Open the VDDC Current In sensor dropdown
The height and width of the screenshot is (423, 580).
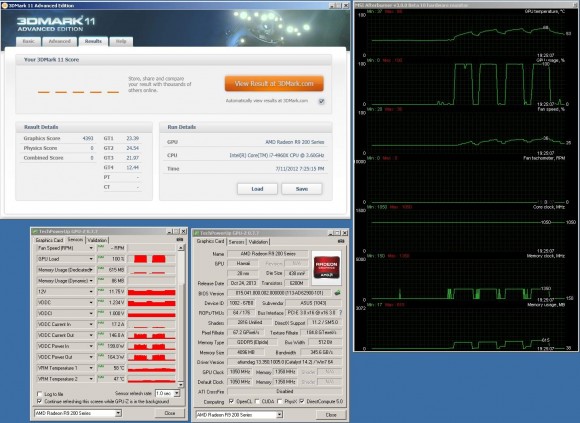91,324
